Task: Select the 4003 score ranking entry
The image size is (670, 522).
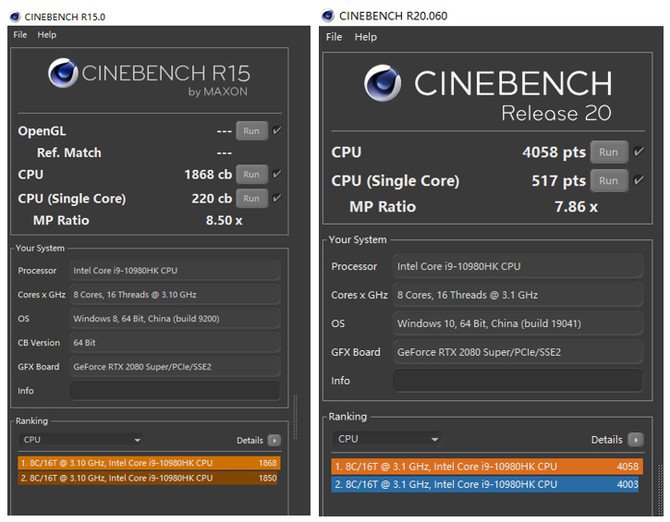Action: (487, 484)
